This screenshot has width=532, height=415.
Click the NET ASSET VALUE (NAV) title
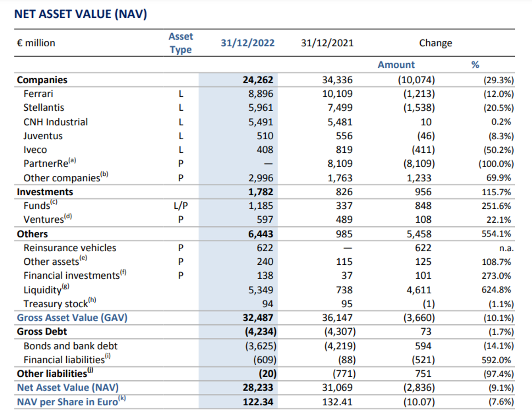81,14
